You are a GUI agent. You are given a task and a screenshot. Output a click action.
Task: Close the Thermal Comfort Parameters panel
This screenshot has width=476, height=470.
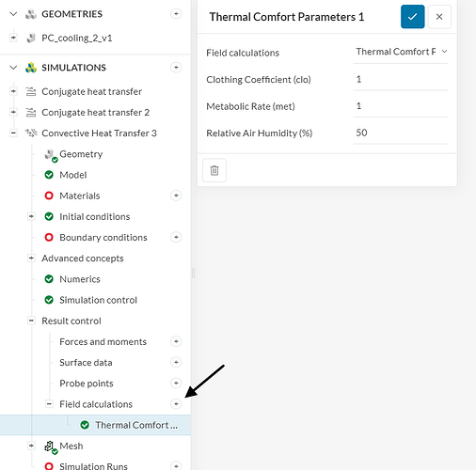pyautogui.click(x=439, y=17)
